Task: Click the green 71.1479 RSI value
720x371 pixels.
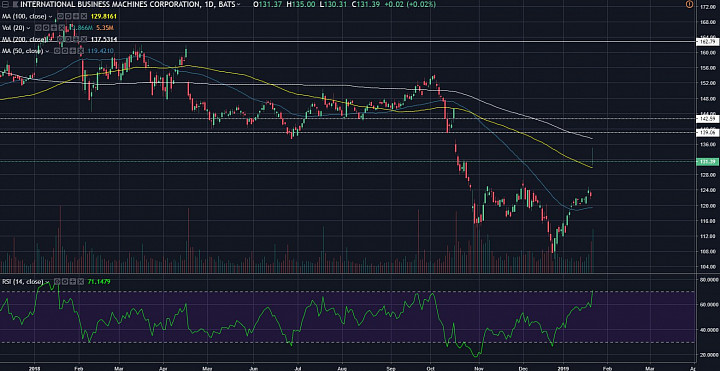Action: tap(99, 281)
